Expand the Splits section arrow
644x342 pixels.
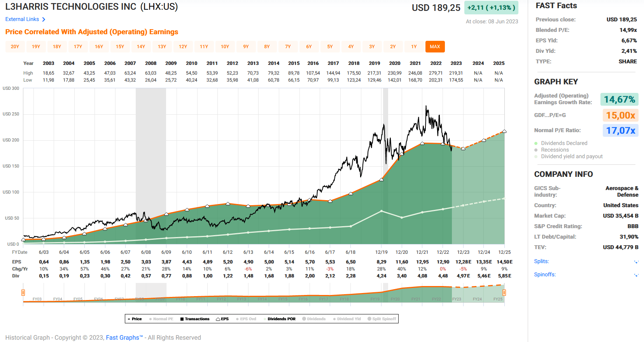tap(636, 262)
